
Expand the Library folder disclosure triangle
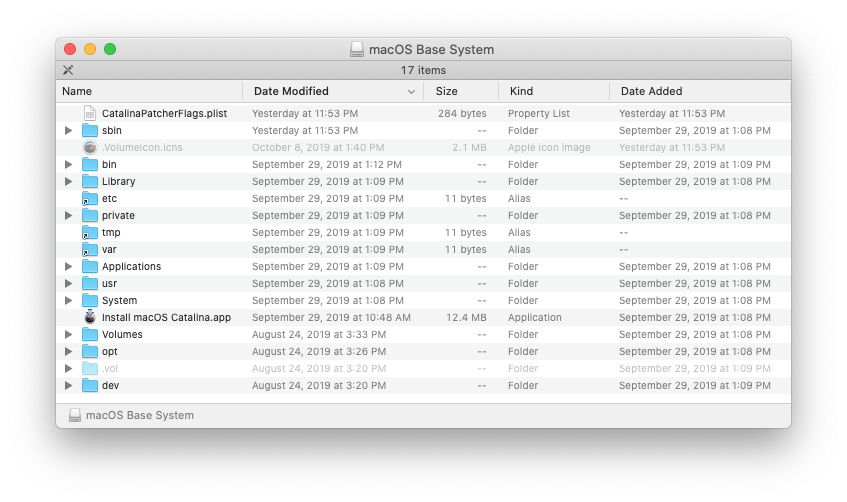pyautogui.click(x=69, y=182)
